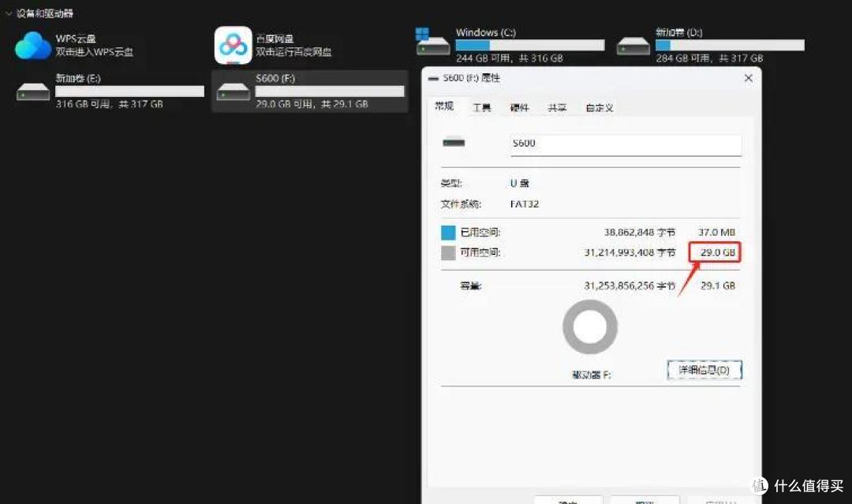Click the 37.0 MB used value
Image resolution: width=852 pixels, height=504 pixels.
(x=716, y=233)
